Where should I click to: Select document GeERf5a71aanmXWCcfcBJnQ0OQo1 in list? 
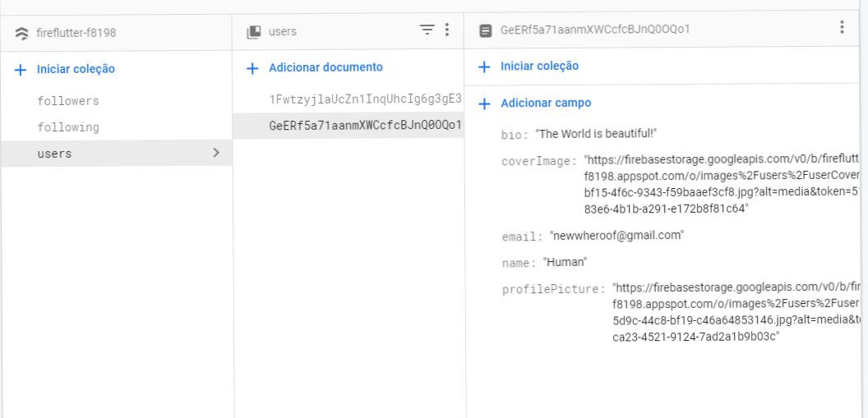(365, 126)
